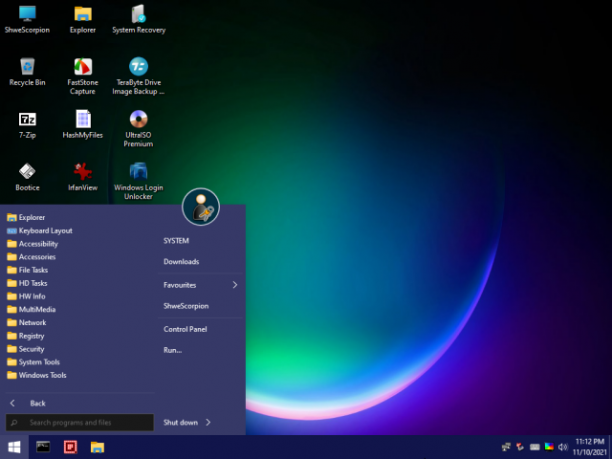Click the colorful display tray icon
Screen dimensions: 612x459
(x=549, y=447)
